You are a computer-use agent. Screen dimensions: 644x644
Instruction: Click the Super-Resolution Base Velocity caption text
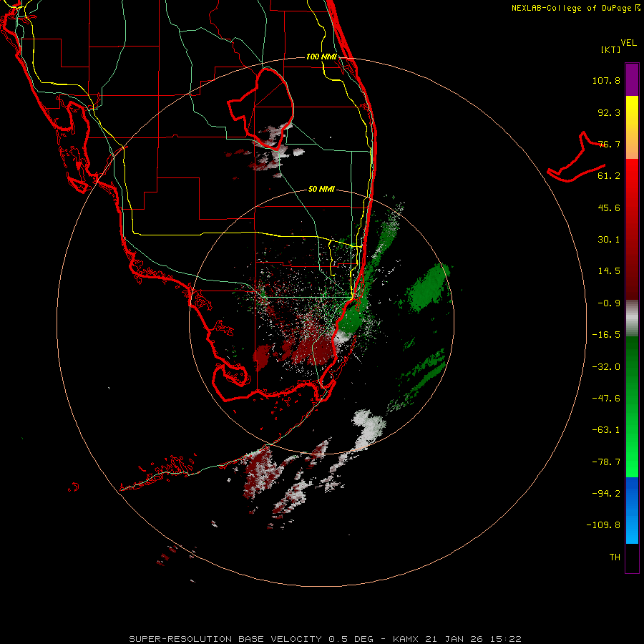[x=326, y=639]
